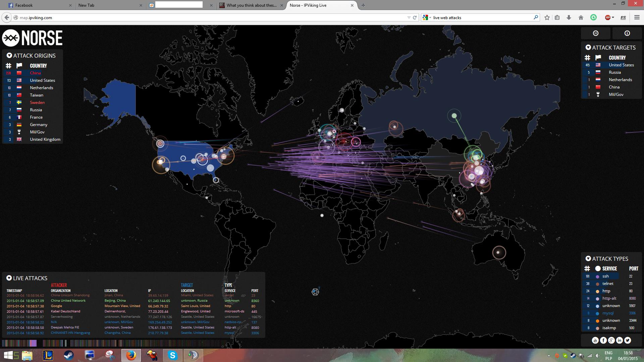Pause the live attack map
644x362 pixels.
click(596, 33)
